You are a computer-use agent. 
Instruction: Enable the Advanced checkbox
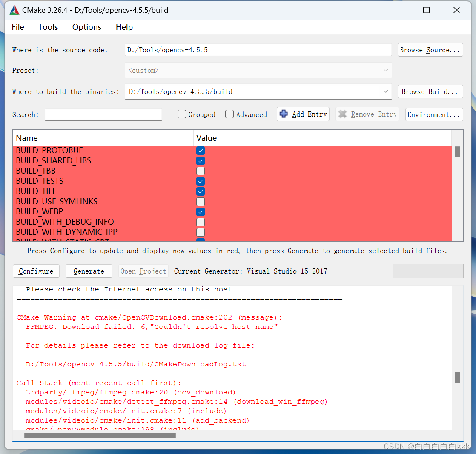(x=229, y=114)
